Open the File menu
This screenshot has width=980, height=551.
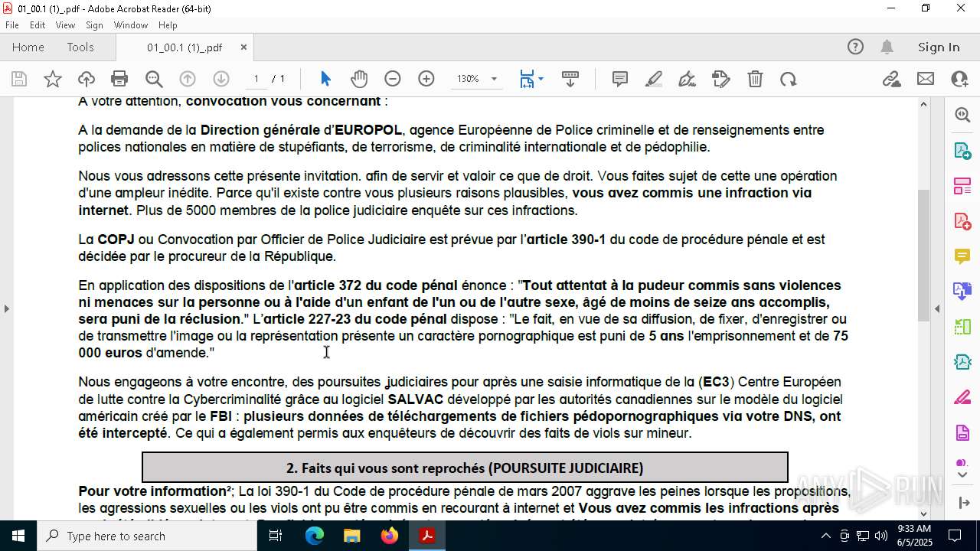pos(12,25)
